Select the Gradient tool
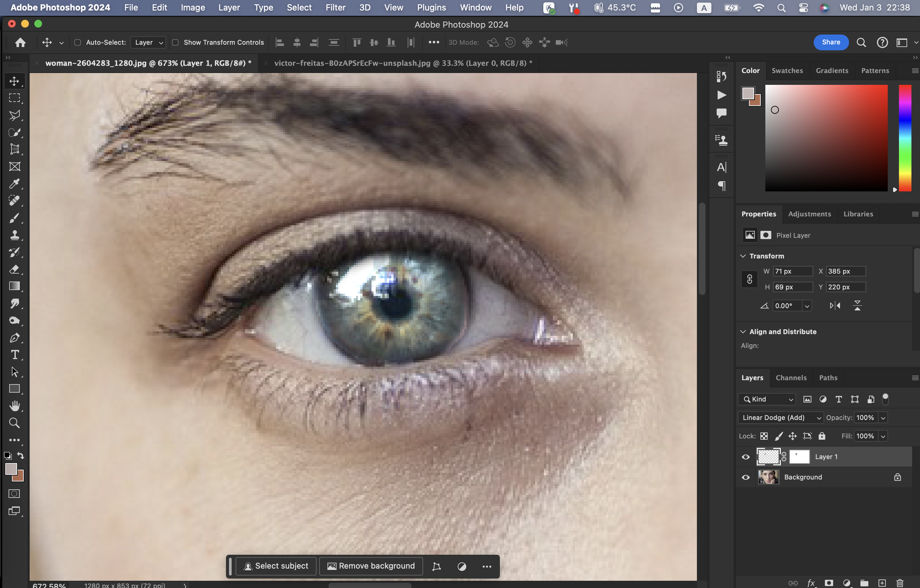 tap(14, 286)
